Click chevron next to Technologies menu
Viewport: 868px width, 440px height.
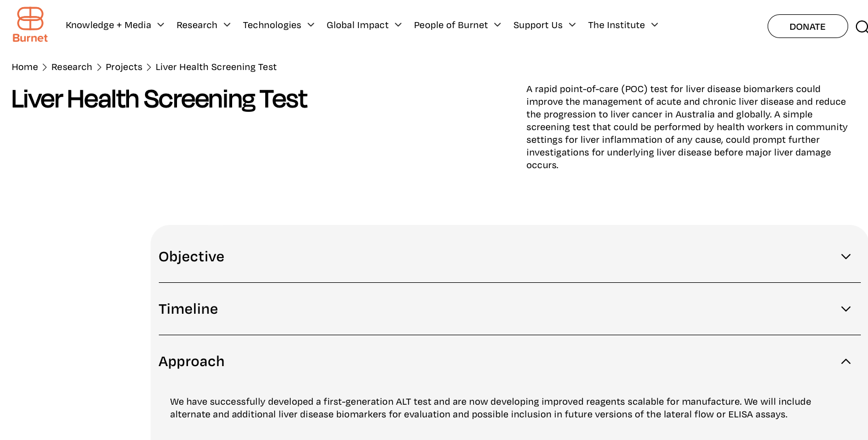point(311,25)
